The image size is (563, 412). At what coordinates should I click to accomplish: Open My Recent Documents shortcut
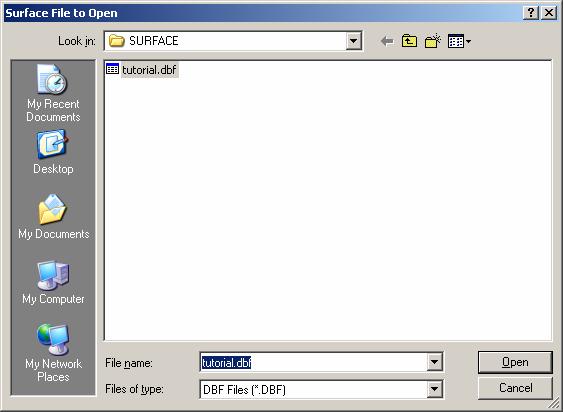tap(53, 93)
